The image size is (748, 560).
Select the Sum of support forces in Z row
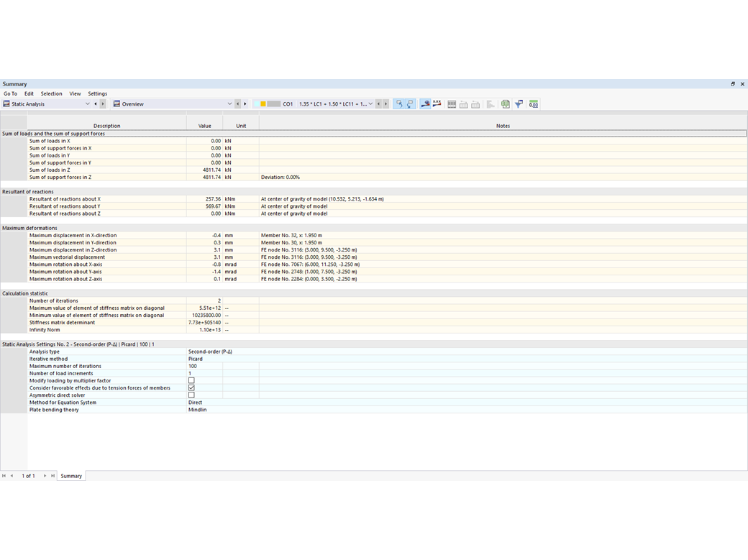click(x=72, y=177)
